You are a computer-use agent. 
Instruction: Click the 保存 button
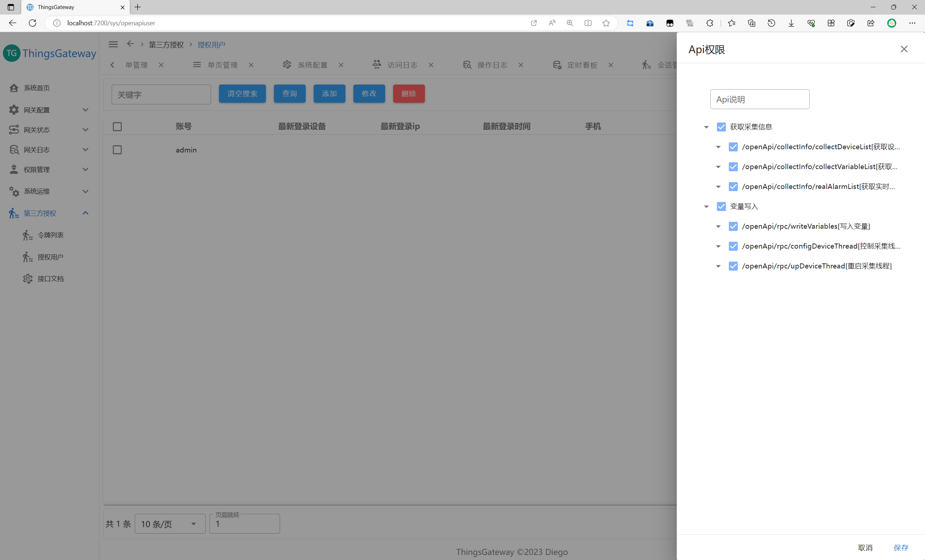[900, 547]
